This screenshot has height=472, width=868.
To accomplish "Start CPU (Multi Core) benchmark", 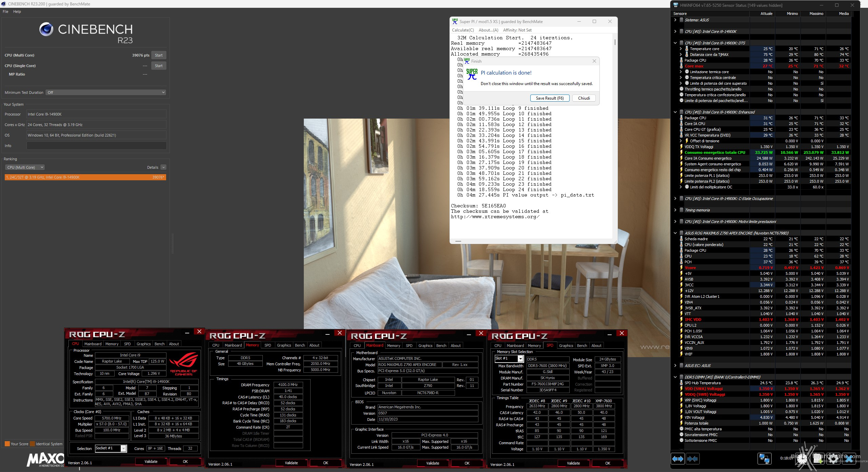I will (x=159, y=55).
